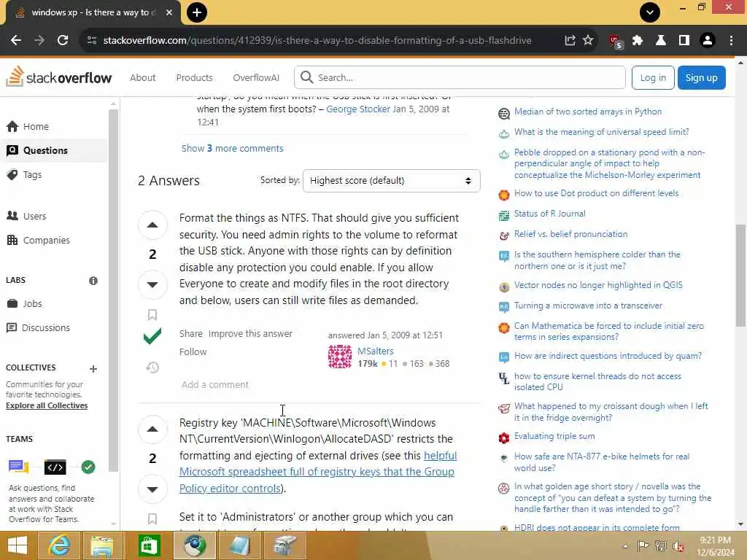Open Products in top navigation
747x560 pixels.
pyautogui.click(x=194, y=77)
